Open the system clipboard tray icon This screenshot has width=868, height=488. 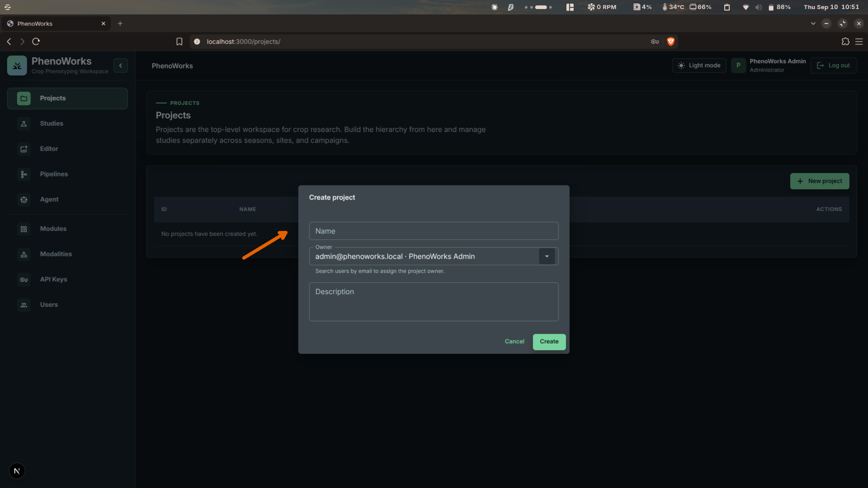pos(727,7)
